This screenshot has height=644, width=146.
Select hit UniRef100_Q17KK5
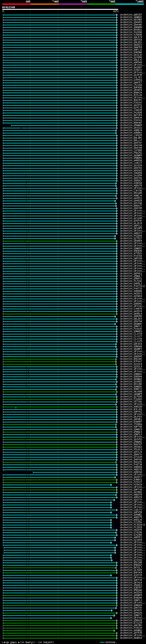131,570
